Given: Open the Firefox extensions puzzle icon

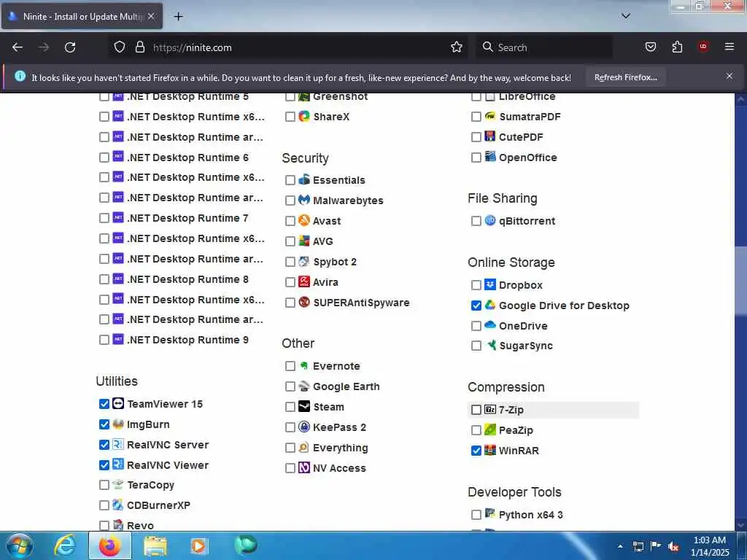Looking at the screenshot, I should [x=677, y=47].
